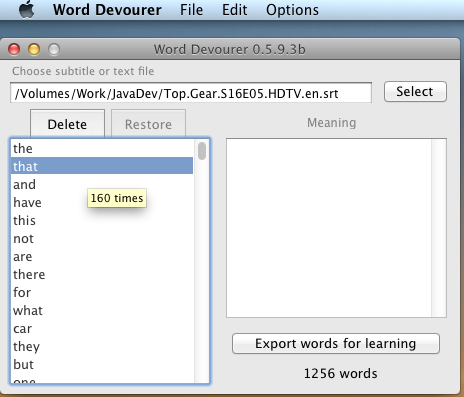Open the Options menu

(x=292, y=10)
